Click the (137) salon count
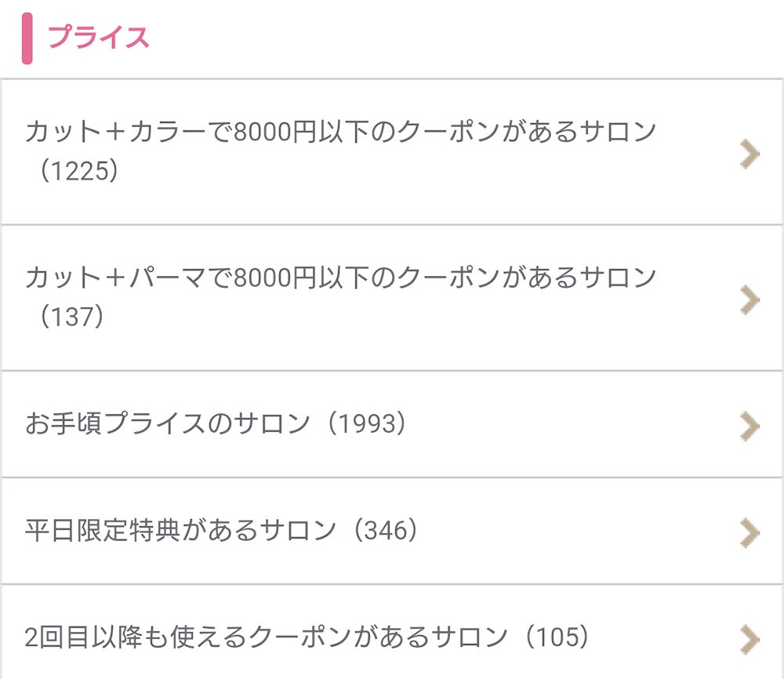 73,318
